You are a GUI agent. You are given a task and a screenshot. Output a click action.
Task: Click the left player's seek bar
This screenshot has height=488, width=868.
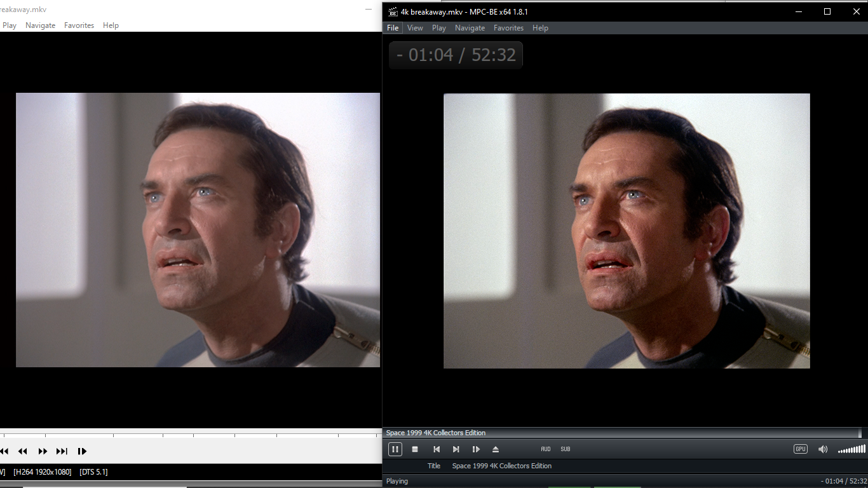tap(191, 435)
